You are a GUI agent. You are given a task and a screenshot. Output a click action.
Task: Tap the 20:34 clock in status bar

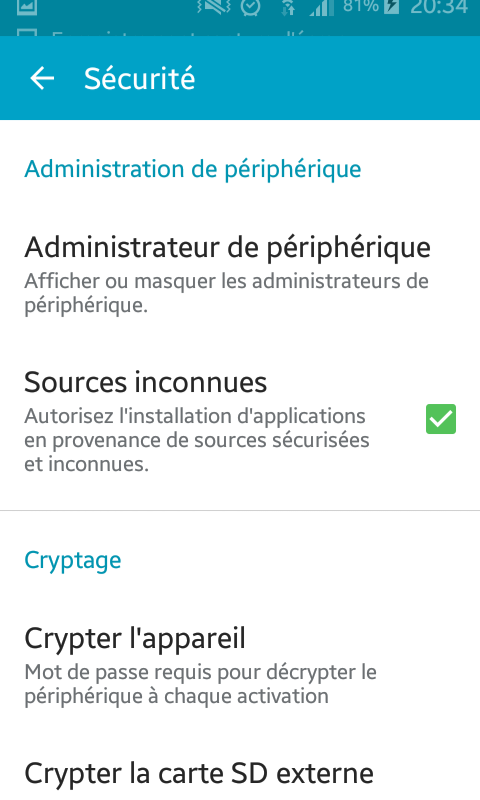439,7
